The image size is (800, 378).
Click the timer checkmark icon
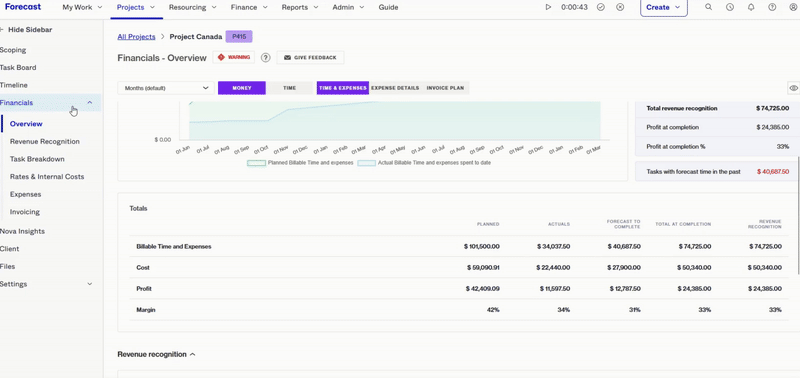[x=601, y=7]
